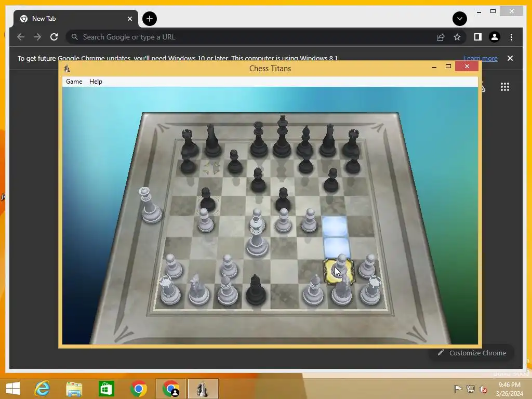Screen dimensions: 532x399
Task: Select the New Tab tab in Chrome
Action: point(75,19)
